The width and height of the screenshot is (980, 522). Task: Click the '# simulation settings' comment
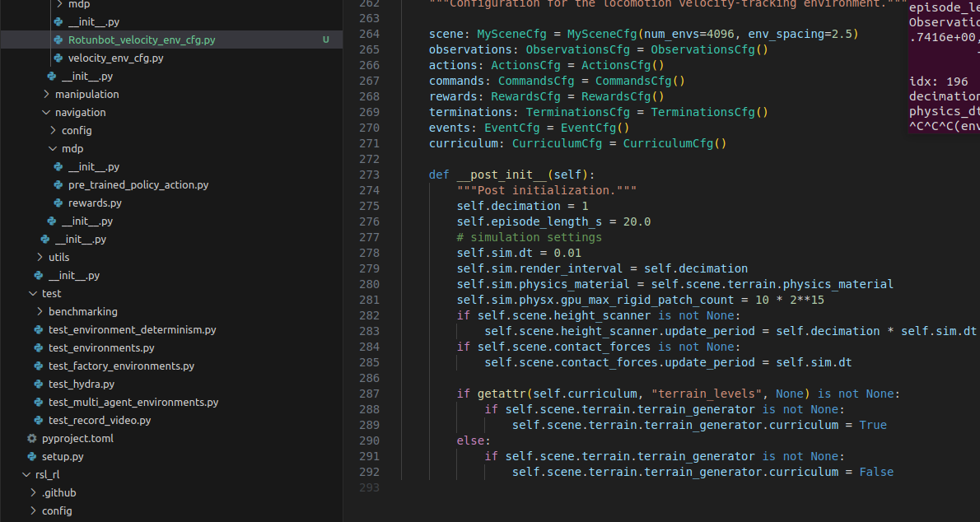[529, 237]
